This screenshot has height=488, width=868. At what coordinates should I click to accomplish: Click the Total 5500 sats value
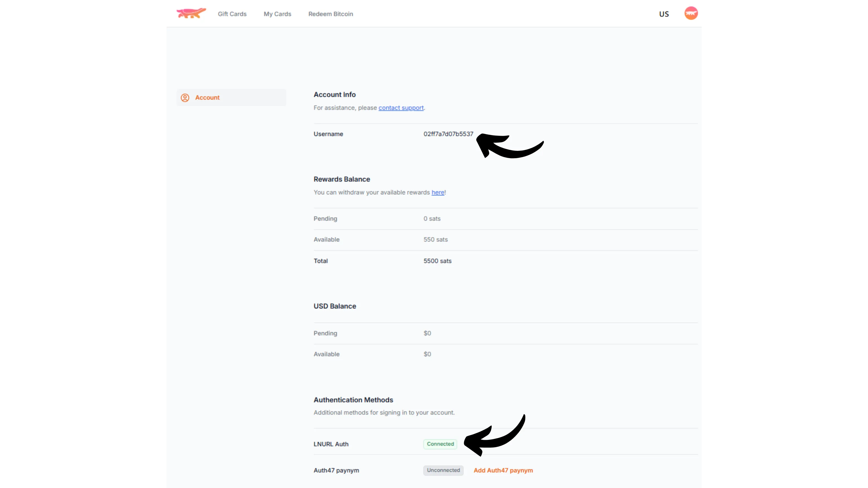coord(437,261)
